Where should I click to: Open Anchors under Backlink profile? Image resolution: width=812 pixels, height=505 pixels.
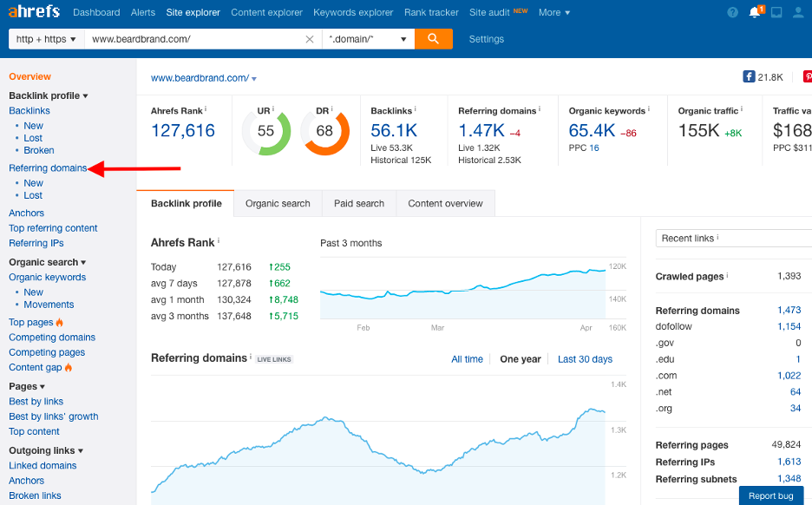26,213
